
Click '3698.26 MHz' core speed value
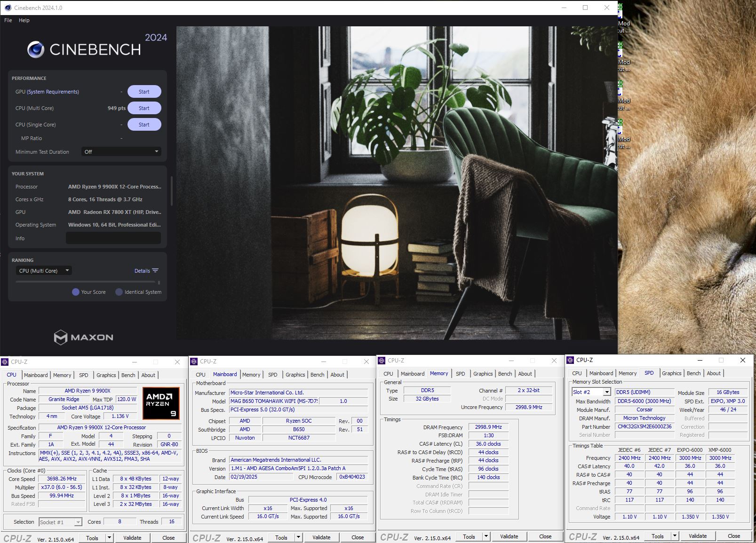62,479
